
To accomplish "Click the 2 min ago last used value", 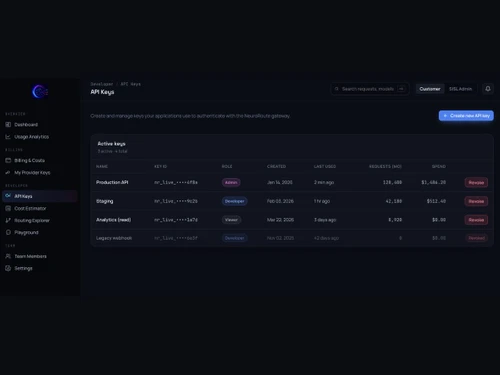I will point(324,182).
